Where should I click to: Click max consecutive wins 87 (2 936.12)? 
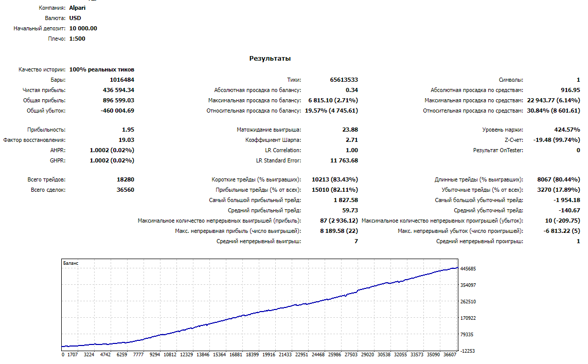[339, 221]
